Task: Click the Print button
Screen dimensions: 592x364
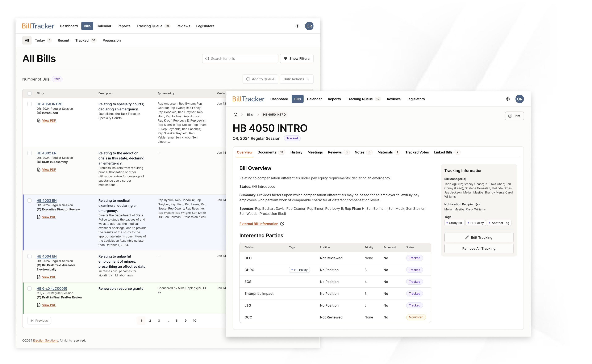Action: click(514, 116)
